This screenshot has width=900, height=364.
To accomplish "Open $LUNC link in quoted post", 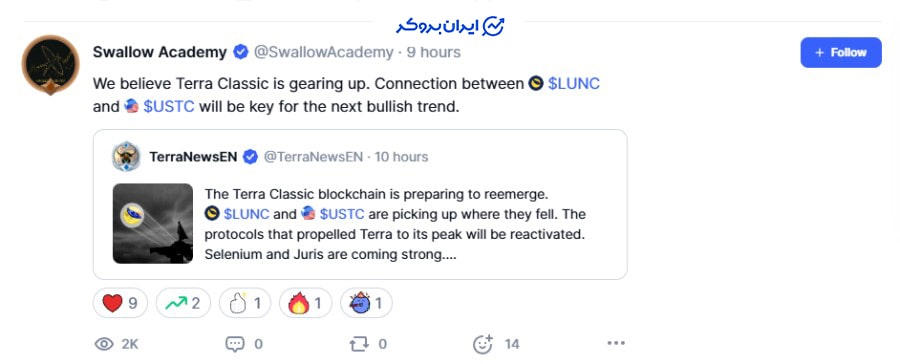I will (246, 214).
